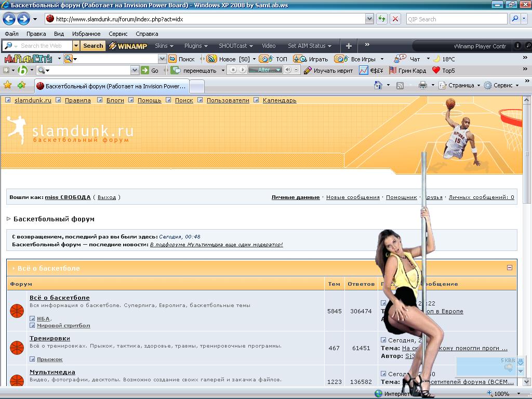Image resolution: width=532 pixels, height=399 pixels.
Task: Open the Skins dropdown in Winamp toolbar
Action: tap(164, 46)
